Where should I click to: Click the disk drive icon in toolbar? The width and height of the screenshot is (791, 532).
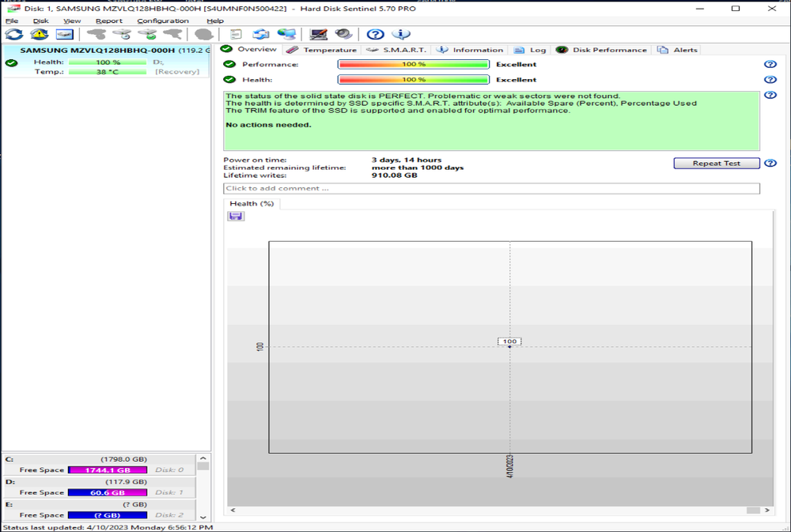64,35
